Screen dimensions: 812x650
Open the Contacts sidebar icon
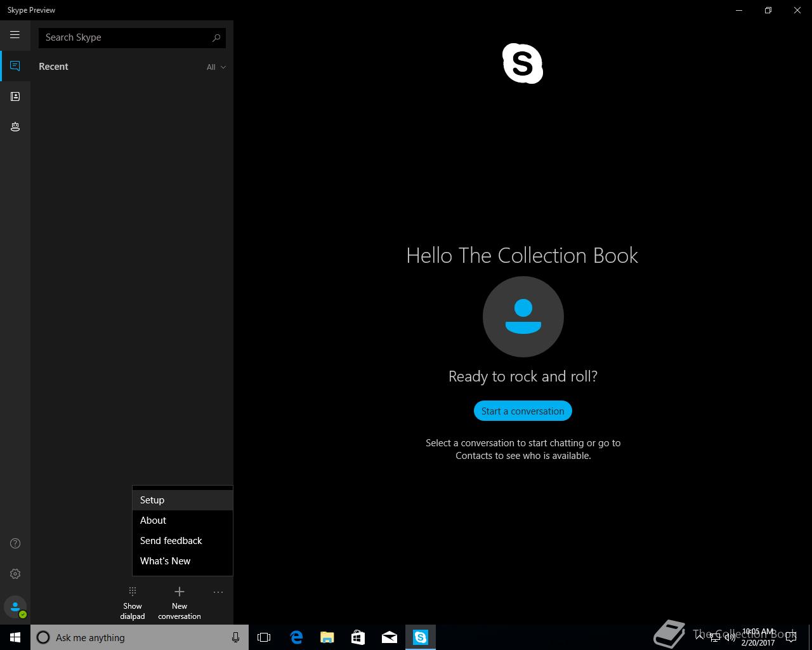15,96
